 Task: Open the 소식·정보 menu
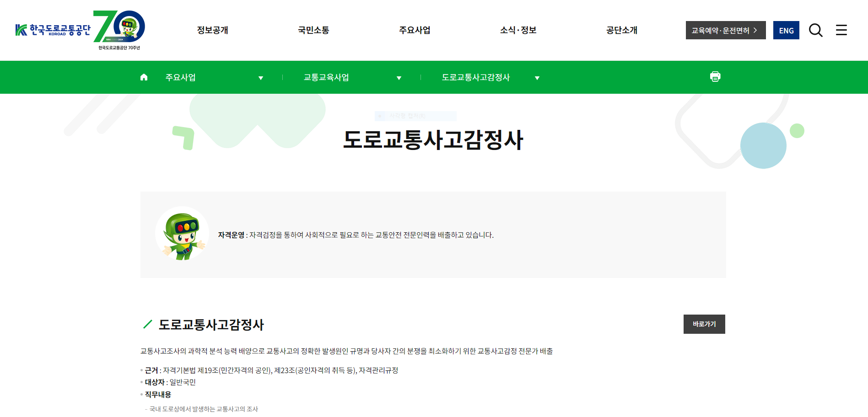pos(518,30)
